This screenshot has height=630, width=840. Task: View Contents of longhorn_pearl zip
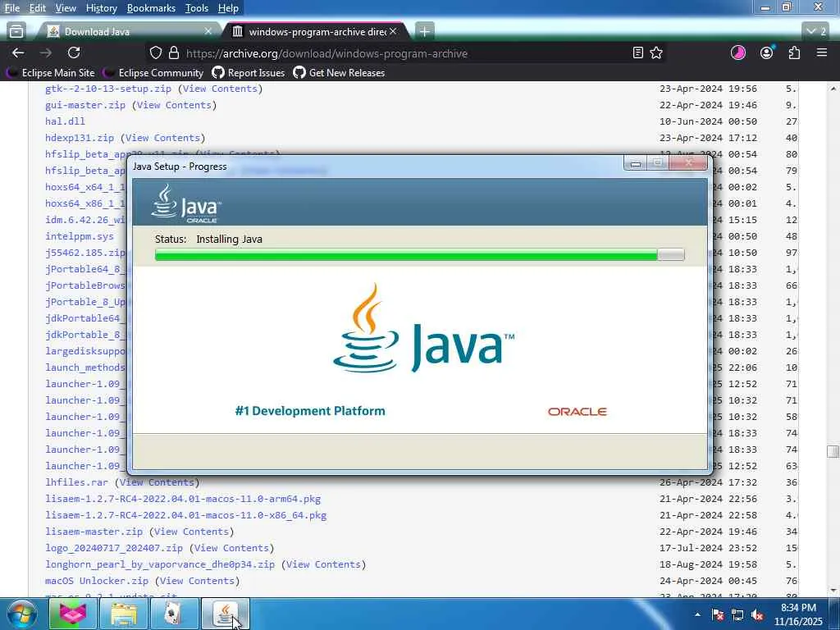point(323,564)
